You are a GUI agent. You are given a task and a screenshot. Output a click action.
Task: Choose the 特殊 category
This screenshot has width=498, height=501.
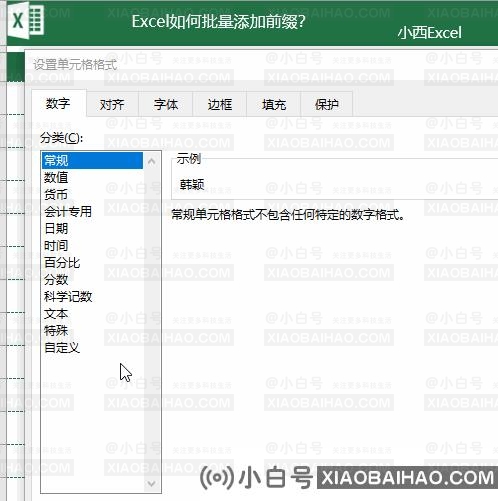[92, 331]
